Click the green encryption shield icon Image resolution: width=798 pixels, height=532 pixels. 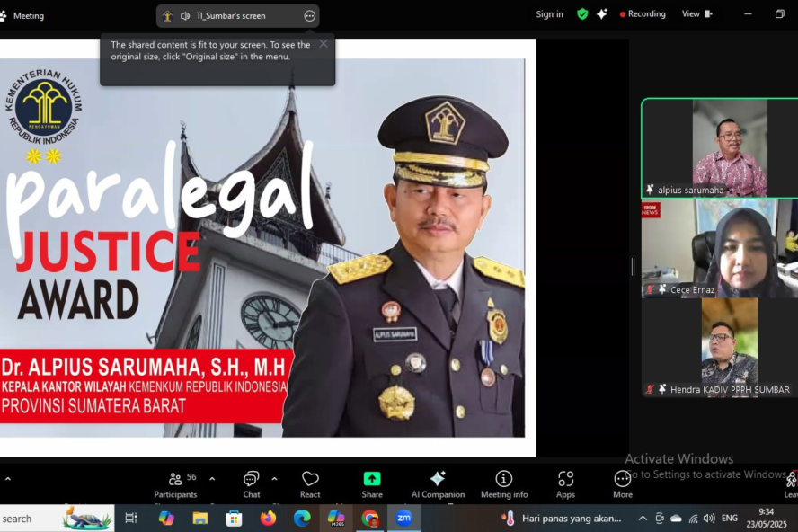pyautogui.click(x=582, y=14)
